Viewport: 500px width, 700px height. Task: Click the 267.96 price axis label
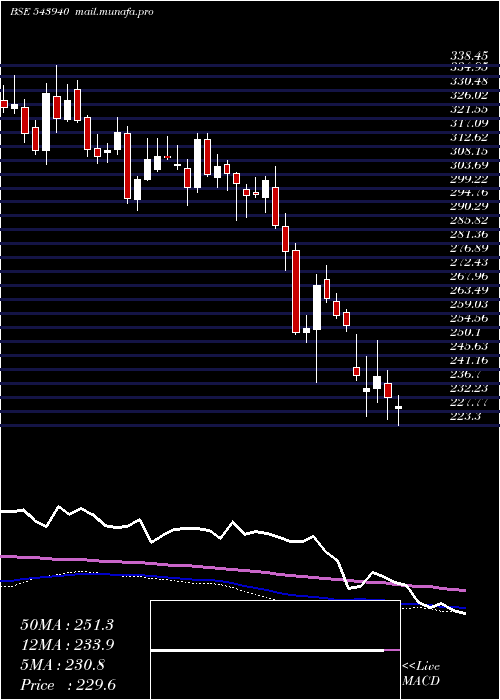tap(468, 276)
